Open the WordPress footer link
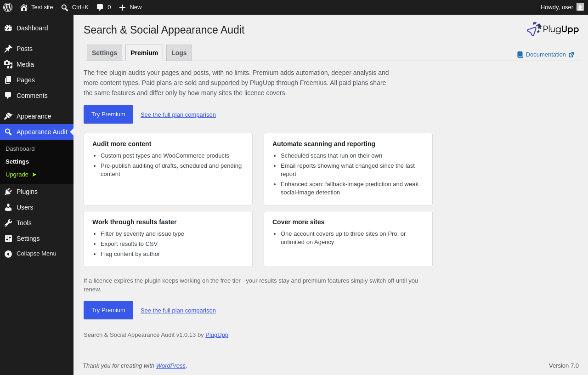Screen dimensions: 588x375 point(171,366)
